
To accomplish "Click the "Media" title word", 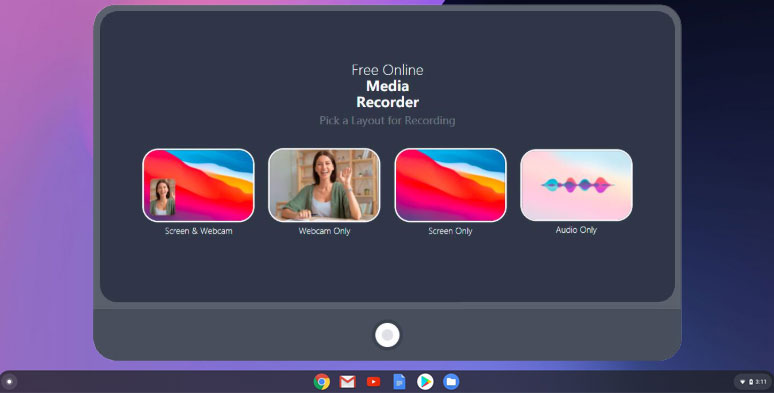I will coord(387,86).
